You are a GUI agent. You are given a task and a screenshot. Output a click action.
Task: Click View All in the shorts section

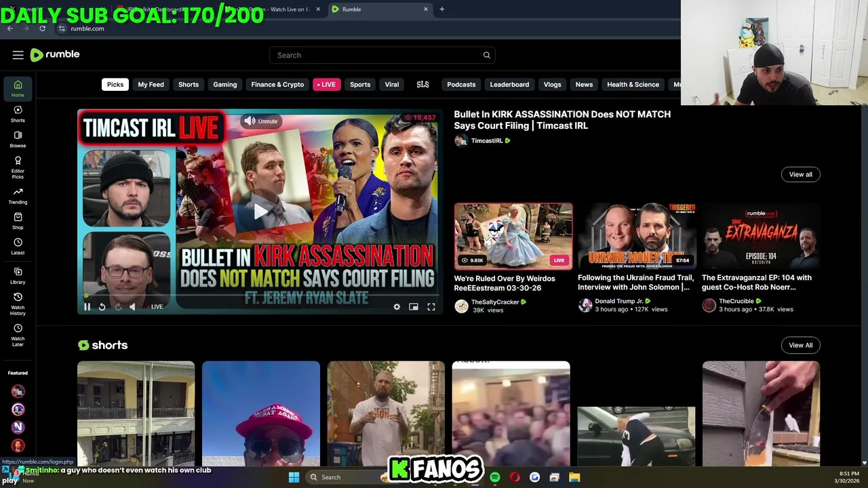(800, 345)
